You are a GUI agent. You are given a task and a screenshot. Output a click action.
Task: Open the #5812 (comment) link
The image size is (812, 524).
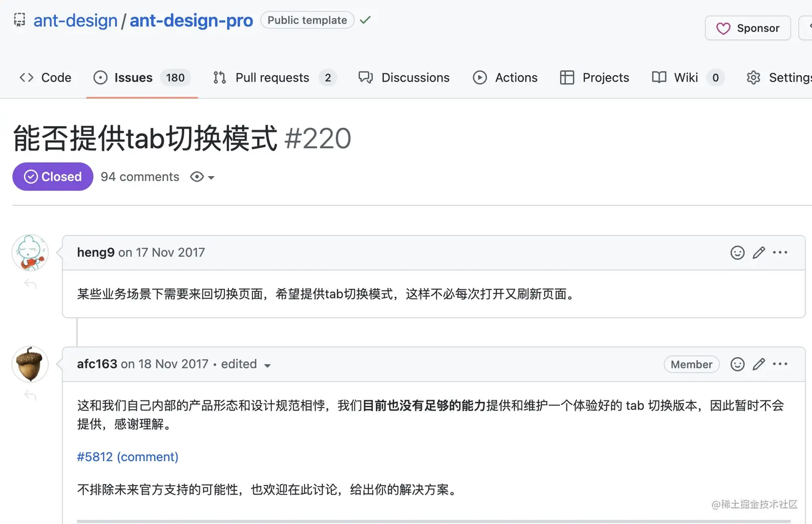coord(128,457)
